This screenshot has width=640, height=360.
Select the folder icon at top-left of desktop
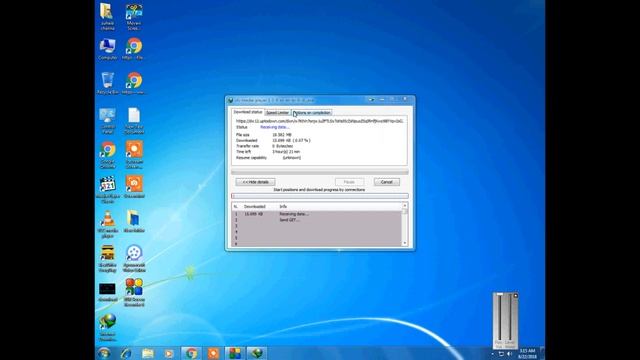(x=107, y=17)
